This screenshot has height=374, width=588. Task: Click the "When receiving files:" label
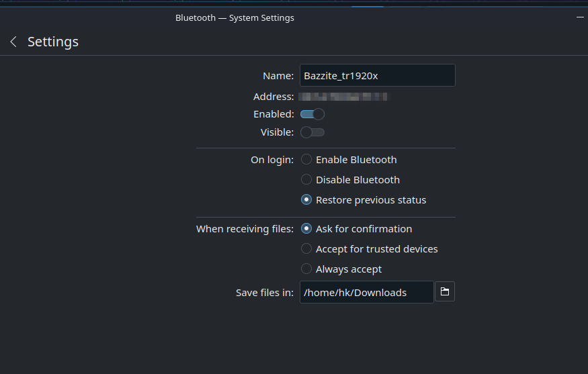245,229
